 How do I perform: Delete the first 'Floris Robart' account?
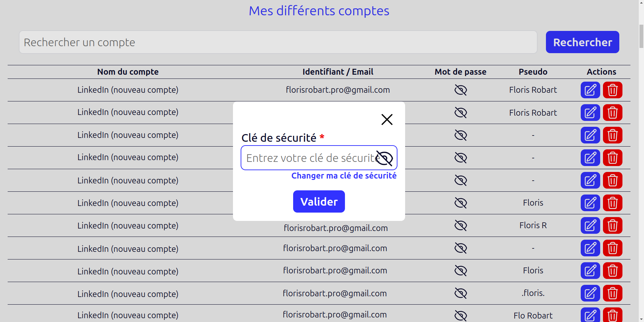(612, 90)
